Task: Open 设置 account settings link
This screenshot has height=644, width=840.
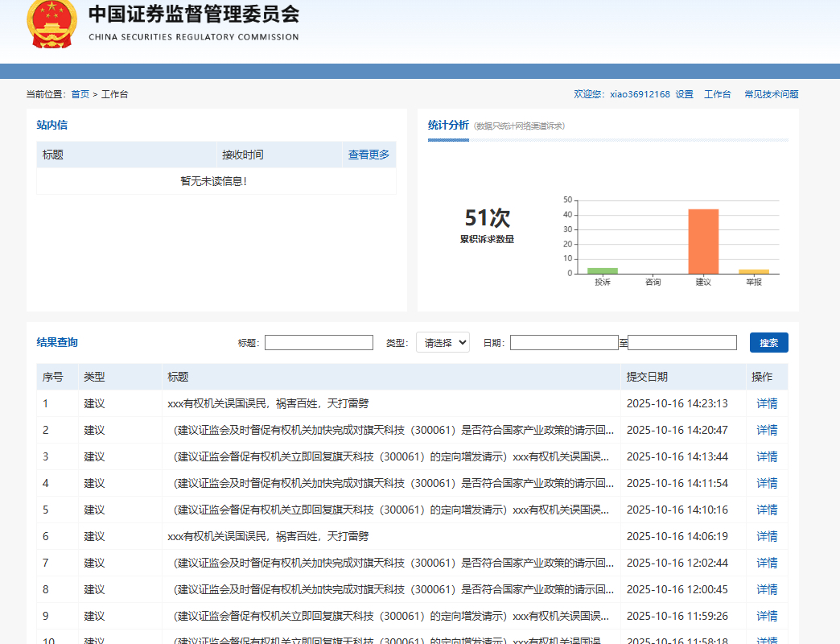Action: 684,94
